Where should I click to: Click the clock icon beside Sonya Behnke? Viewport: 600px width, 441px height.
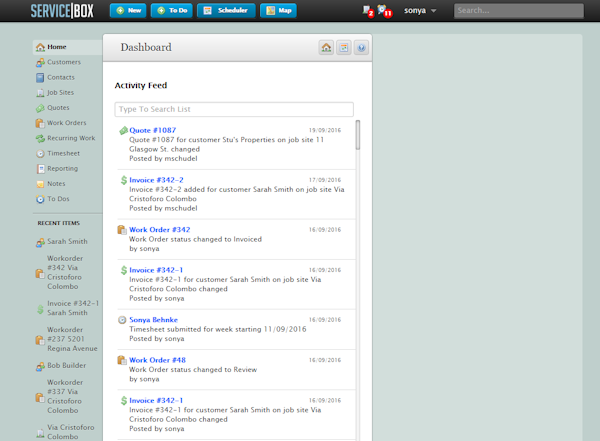click(122, 320)
